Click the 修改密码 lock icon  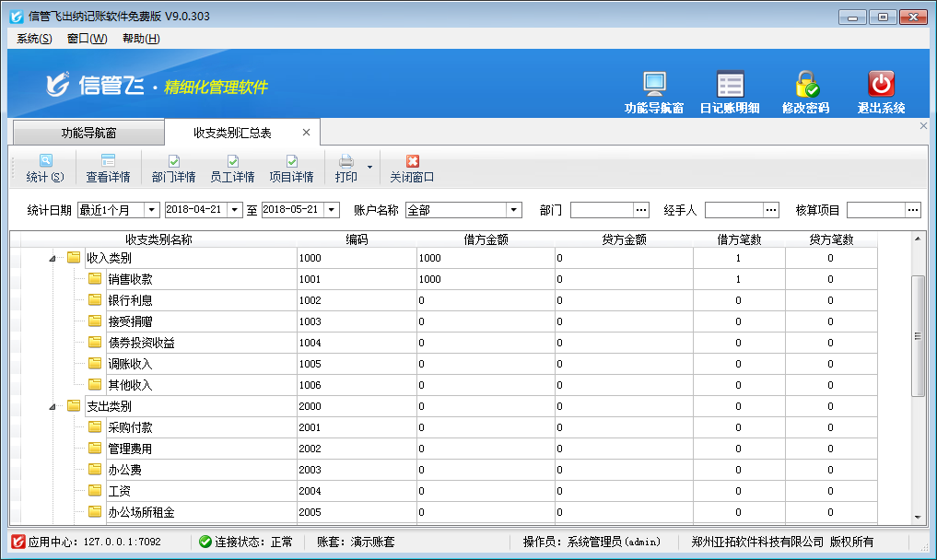tap(806, 85)
